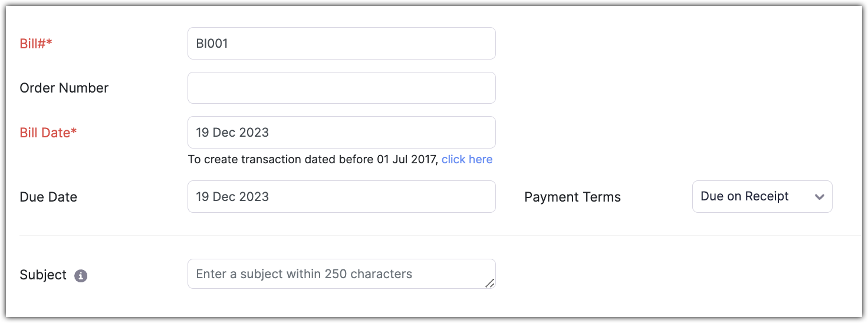Click into the Subject text area
Image resolution: width=868 pixels, height=323 pixels.
coord(341,274)
